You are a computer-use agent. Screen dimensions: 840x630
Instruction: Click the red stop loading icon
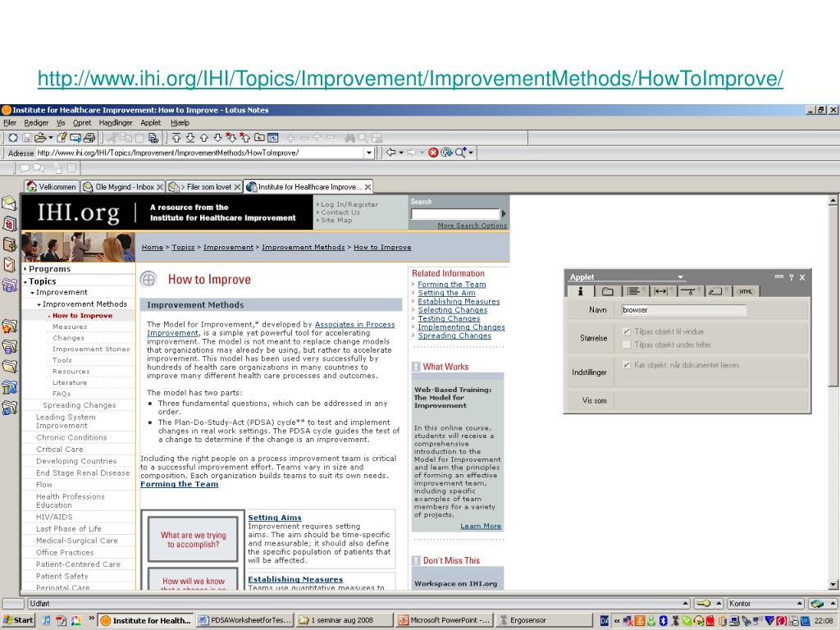433,153
